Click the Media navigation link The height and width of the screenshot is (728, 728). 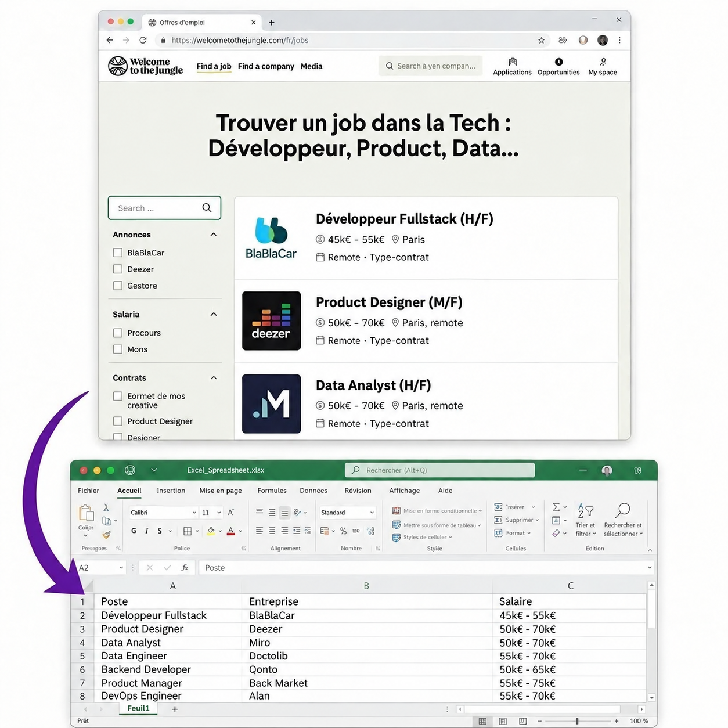[312, 66]
